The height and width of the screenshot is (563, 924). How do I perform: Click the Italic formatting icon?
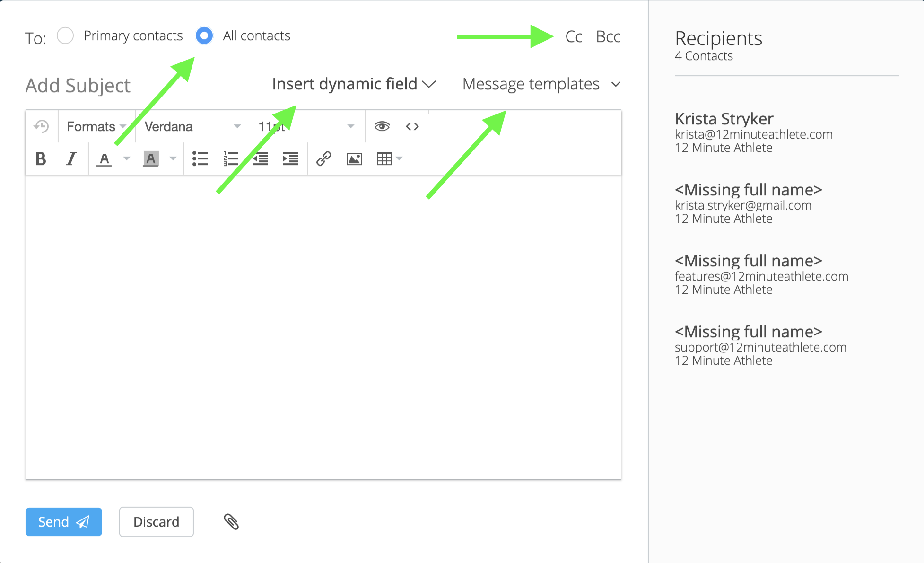tap(71, 159)
